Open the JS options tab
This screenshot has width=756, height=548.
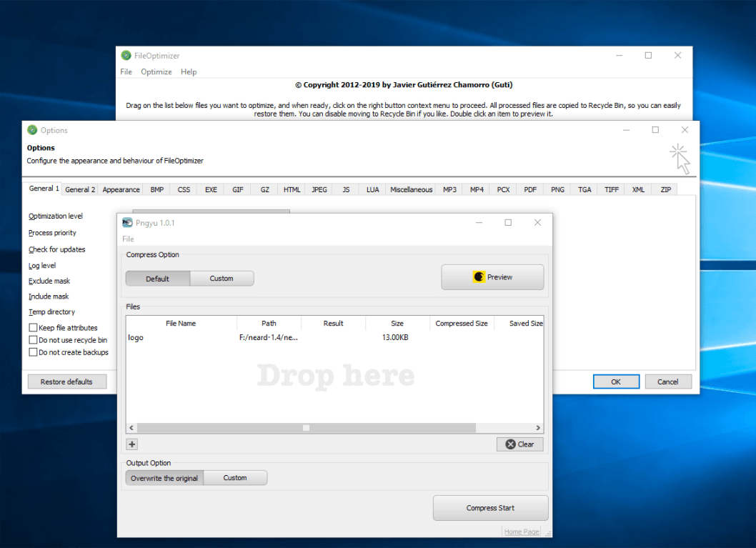coord(346,190)
